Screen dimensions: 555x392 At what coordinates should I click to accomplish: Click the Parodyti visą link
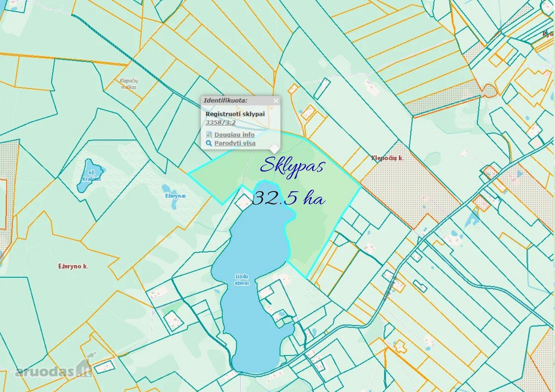point(234,143)
